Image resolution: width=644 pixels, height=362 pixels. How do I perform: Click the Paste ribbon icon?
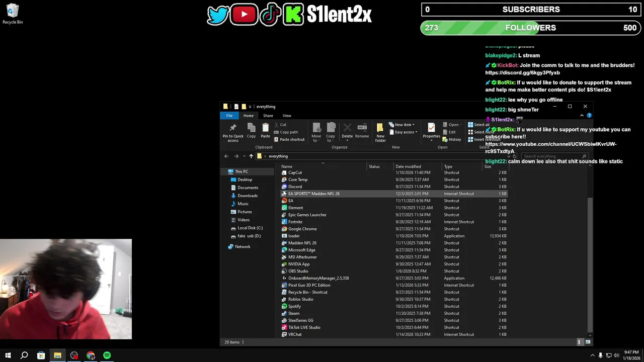click(265, 131)
